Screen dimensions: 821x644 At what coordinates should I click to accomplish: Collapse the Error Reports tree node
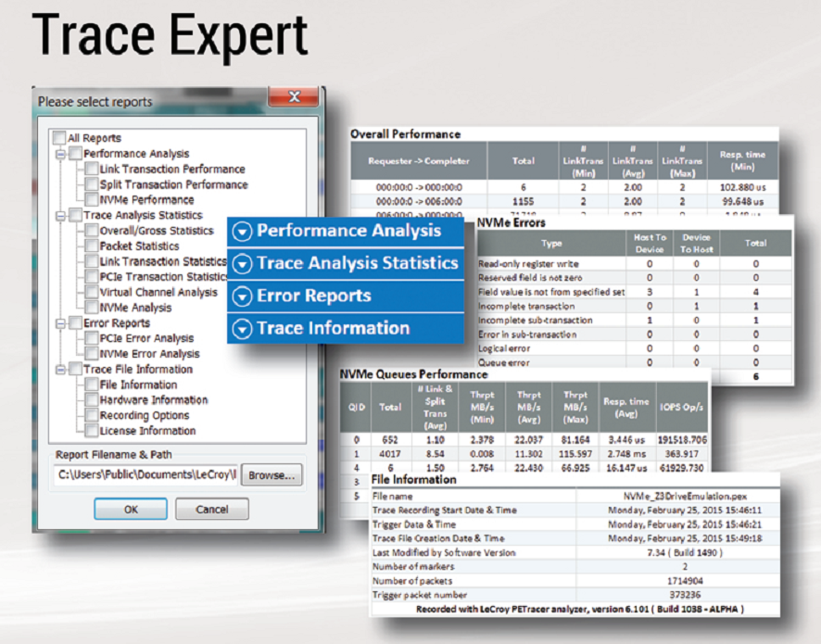click(61, 323)
